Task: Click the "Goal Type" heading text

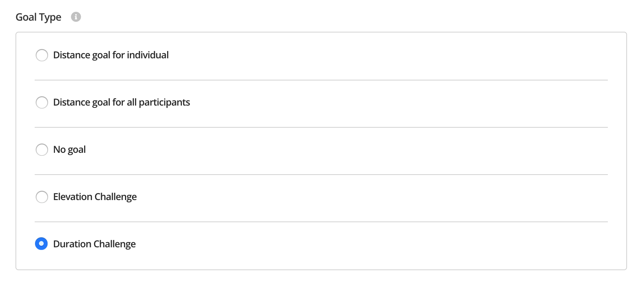Action: click(x=38, y=17)
